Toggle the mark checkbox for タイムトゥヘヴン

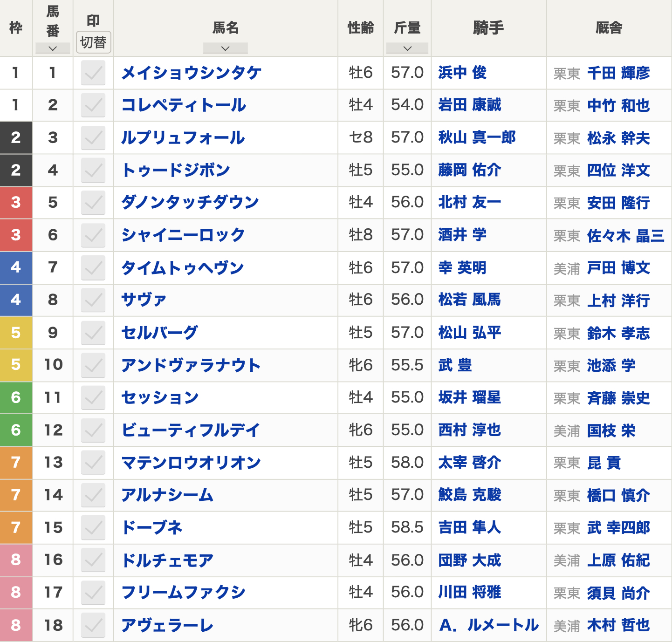(x=93, y=268)
